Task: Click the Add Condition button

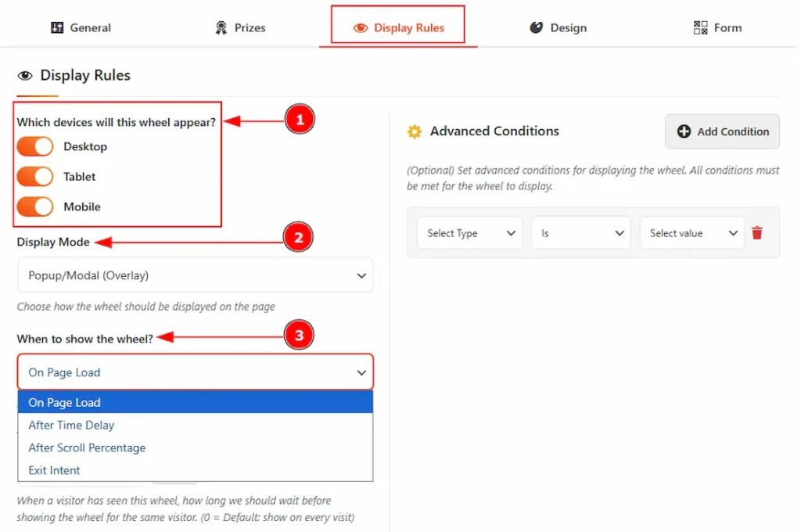Action: pos(721,131)
